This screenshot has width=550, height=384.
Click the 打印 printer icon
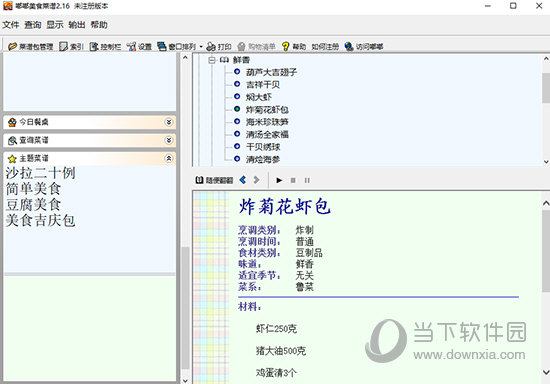click(211, 46)
